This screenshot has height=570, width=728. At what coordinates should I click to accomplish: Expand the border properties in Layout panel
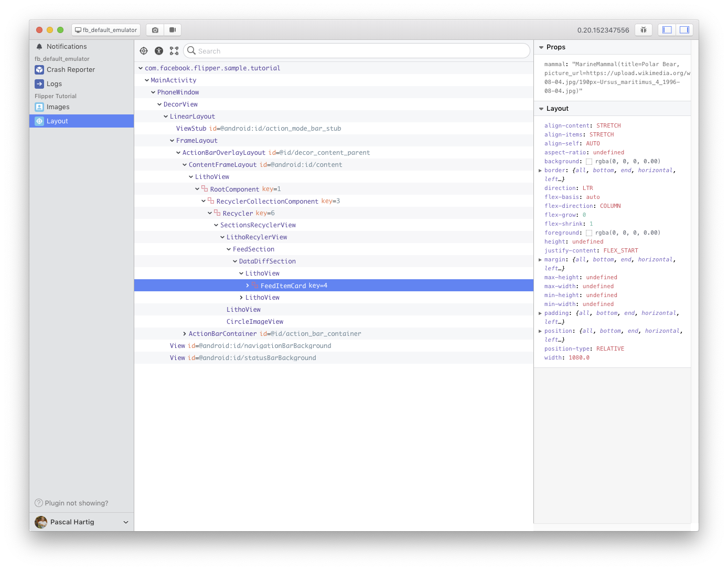(x=540, y=170)
